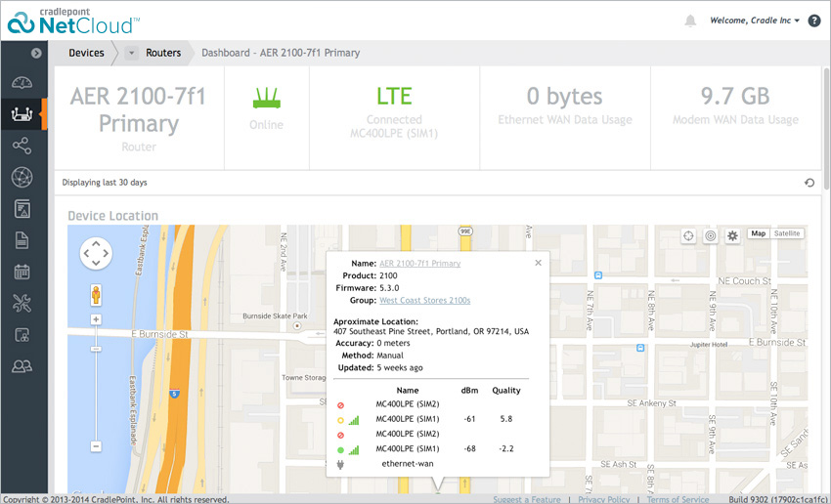
Task: Click the notifications bell icon
Action: coord(690,21)
